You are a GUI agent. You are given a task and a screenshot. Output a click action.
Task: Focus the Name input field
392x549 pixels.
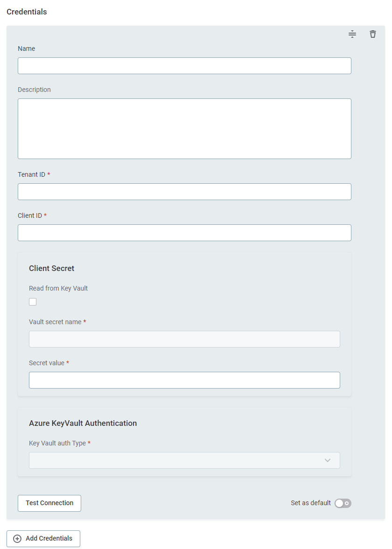click(x=184, y=66)
